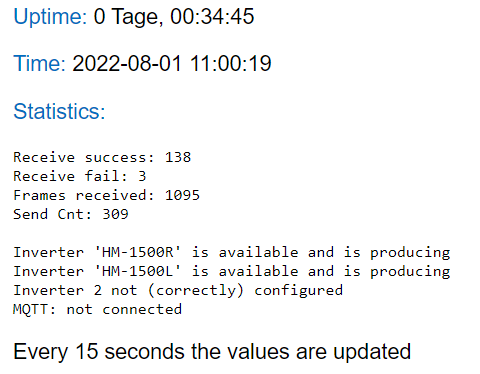Click the Frames received: 1095 line
Screen dimensions: 480x374
[x=106, y=195]
